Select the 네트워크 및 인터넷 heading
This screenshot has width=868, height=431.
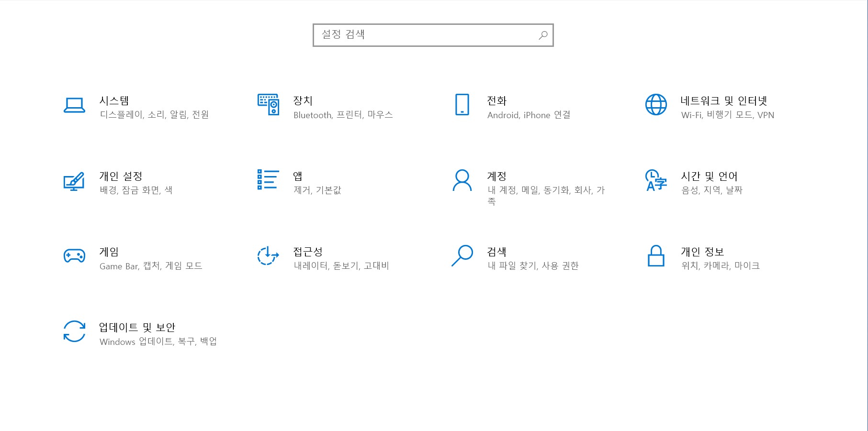(724, 101)
